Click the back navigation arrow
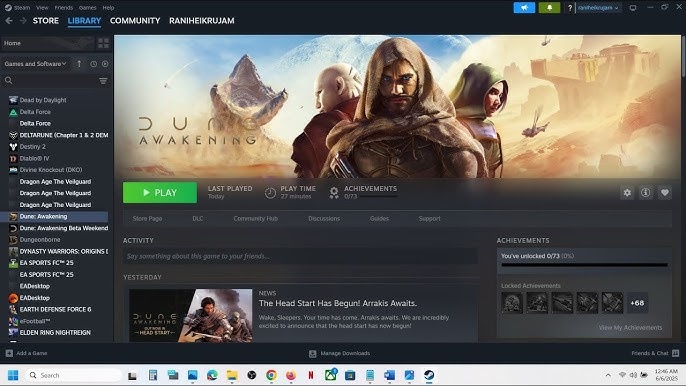 [x=9, y=21]
